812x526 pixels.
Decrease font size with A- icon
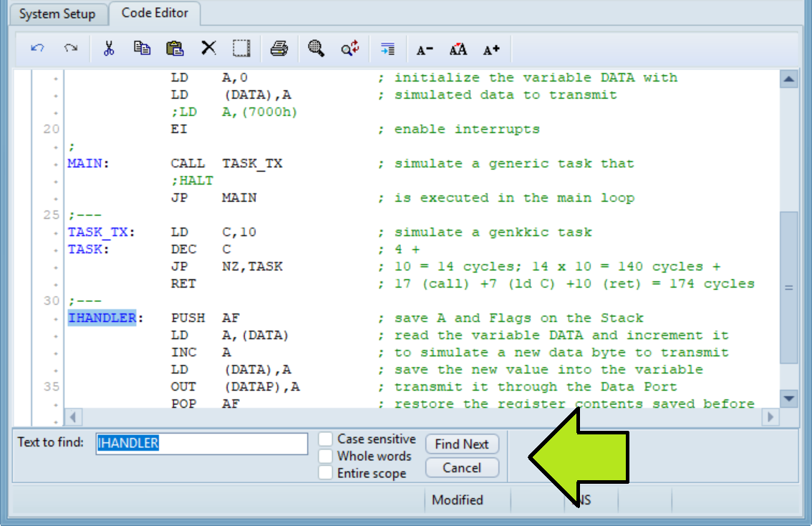coord(425,49)
